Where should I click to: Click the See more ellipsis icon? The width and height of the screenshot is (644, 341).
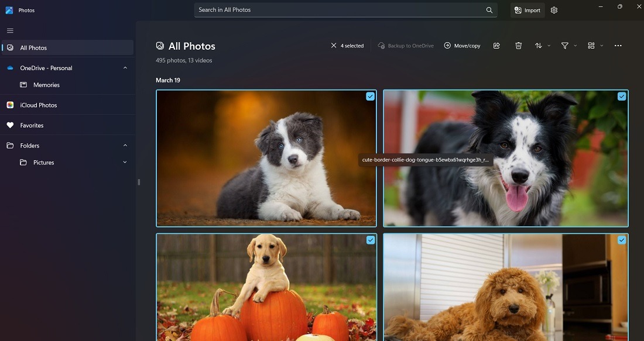[618, 45]
